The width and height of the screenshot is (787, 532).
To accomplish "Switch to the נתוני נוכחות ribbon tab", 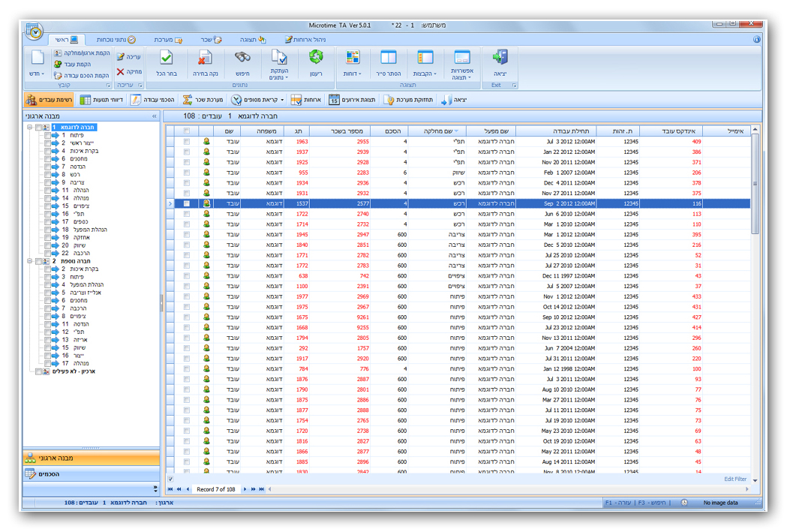I will coord(116,39).
